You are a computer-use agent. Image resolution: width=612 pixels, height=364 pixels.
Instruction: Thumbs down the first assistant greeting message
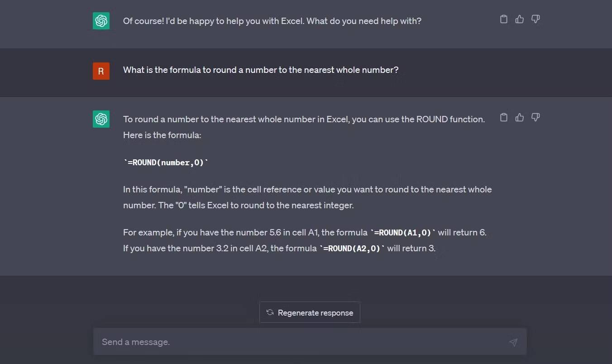click(x=535, y=19)
